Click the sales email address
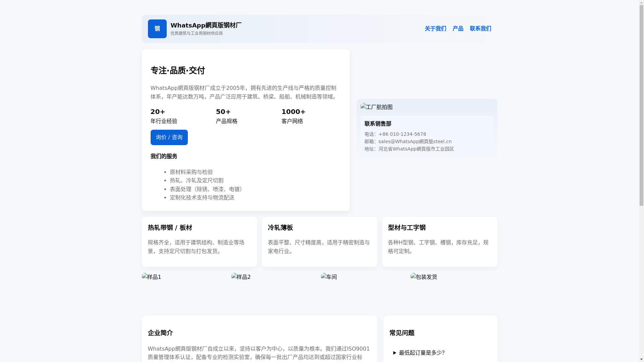The image size is (644, 362). point(415,141)
